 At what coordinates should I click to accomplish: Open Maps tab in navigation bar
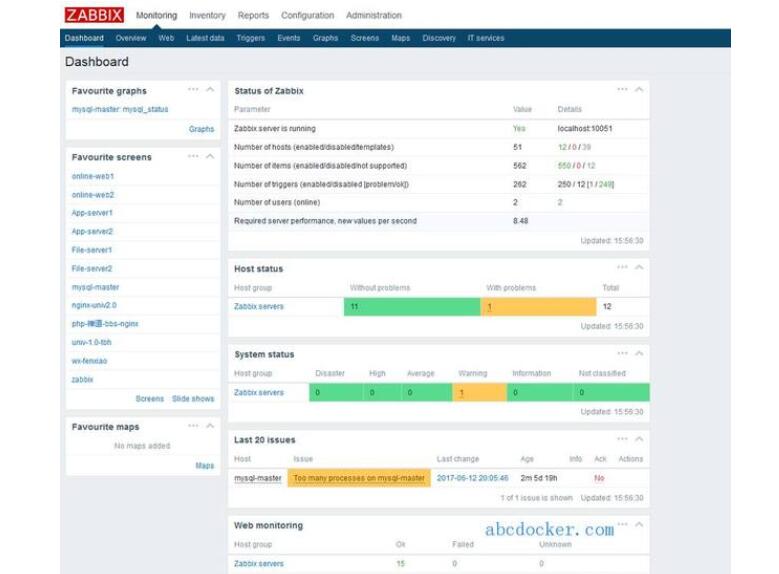[x=400, y=38]
